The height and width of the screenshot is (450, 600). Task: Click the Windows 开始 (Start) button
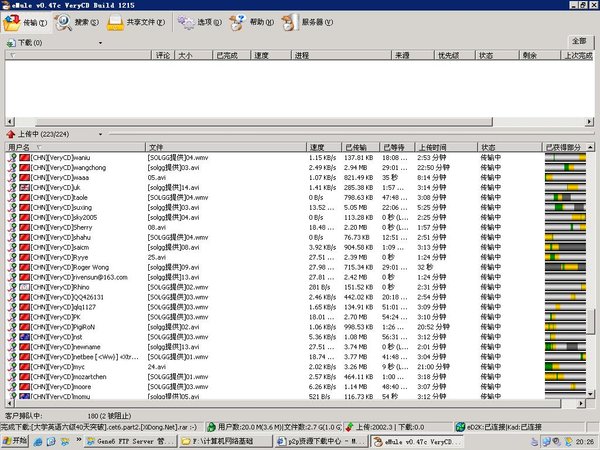[15, 441]
